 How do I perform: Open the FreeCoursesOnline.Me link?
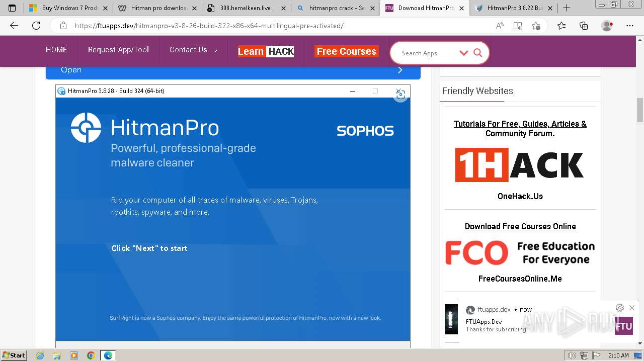(x=520, y=279)
